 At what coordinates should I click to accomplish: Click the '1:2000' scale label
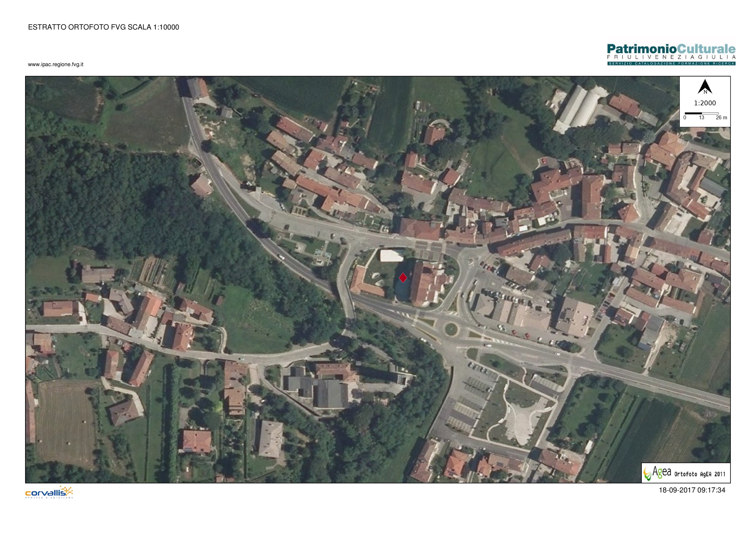pos(705,103)
